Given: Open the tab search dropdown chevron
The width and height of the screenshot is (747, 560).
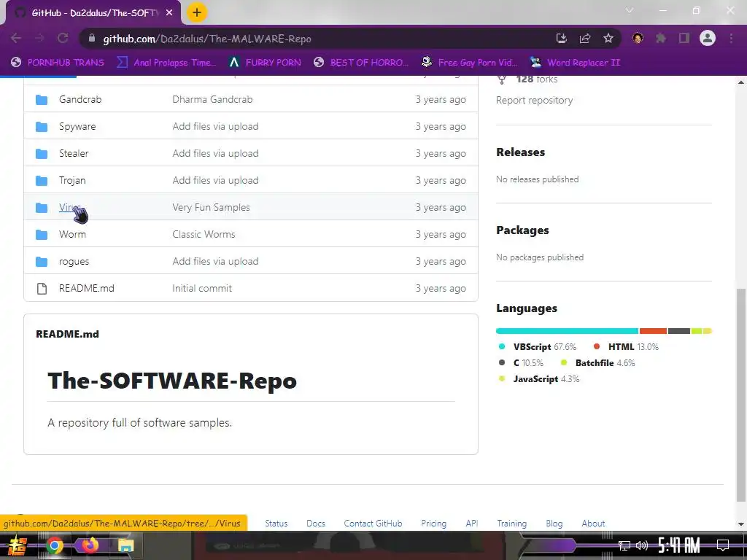Looking at the screenshot, I should click(630, 10).
